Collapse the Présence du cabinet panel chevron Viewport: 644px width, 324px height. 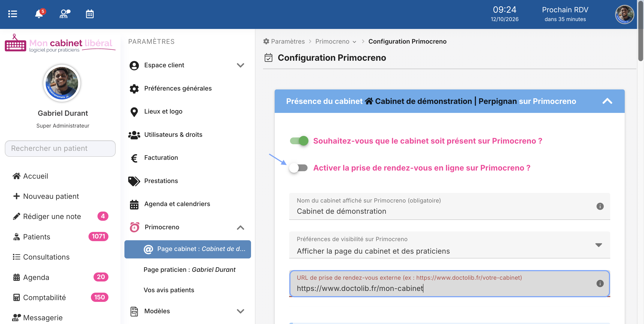pos(607,101)
